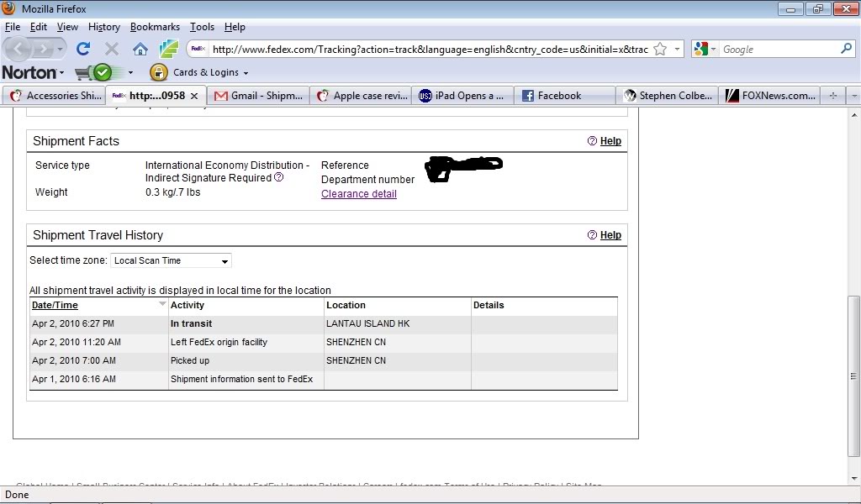Click in the FedEx URL address field

[430, 50]
